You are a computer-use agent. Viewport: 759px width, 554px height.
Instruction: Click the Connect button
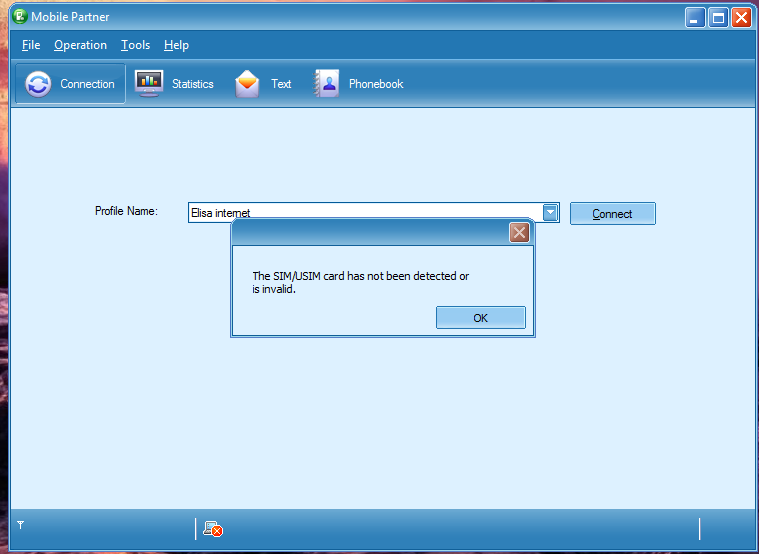click(613, 214)
